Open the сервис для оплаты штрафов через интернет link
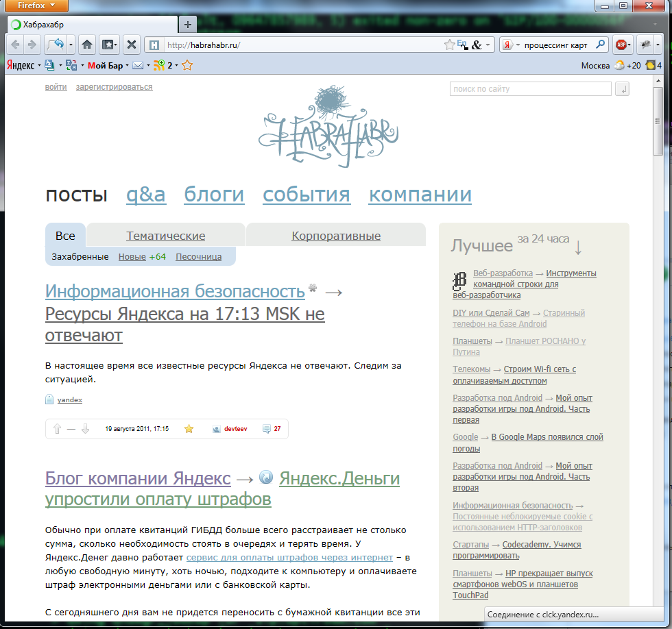 point(289,557)
